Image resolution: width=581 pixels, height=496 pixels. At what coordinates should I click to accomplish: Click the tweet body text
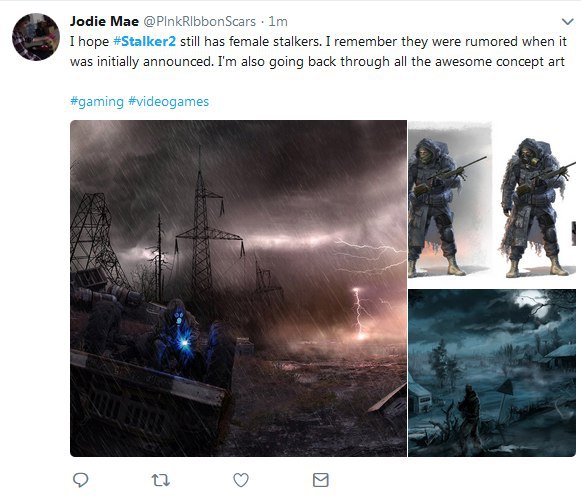[x=318, y=51]
